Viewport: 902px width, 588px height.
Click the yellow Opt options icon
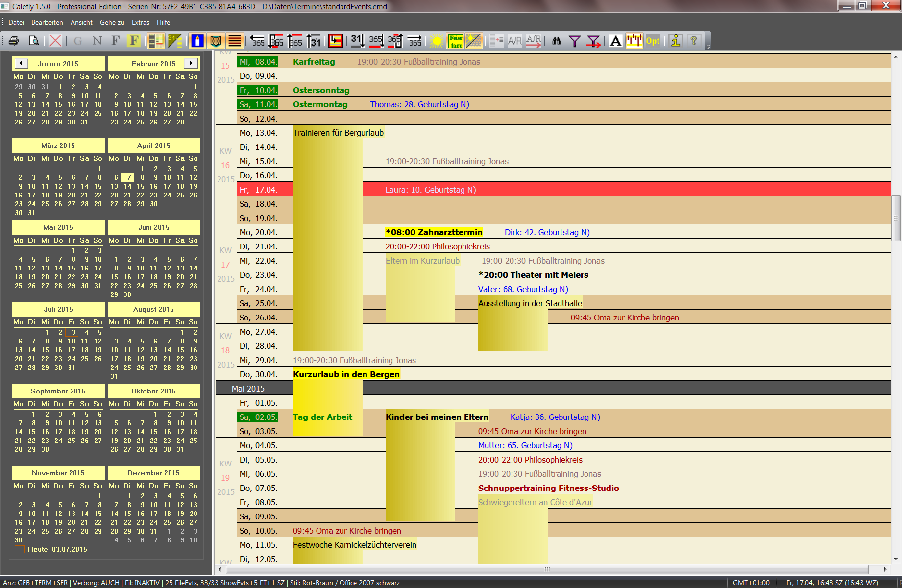(x=653, y=41)
